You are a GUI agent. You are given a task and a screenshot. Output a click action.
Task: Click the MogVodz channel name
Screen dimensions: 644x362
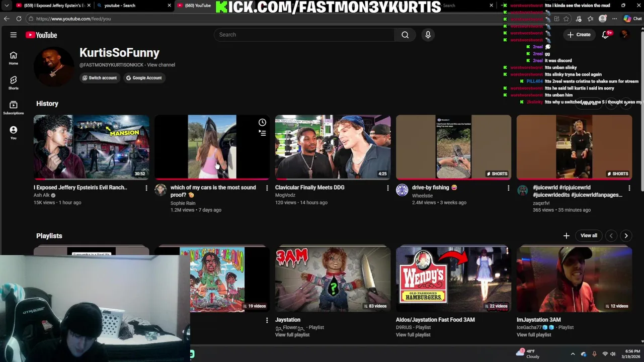point(285,195)
